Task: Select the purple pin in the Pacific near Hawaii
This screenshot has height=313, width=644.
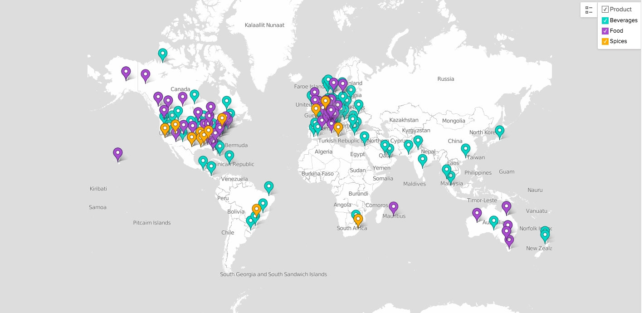Action: pos(118,154)
